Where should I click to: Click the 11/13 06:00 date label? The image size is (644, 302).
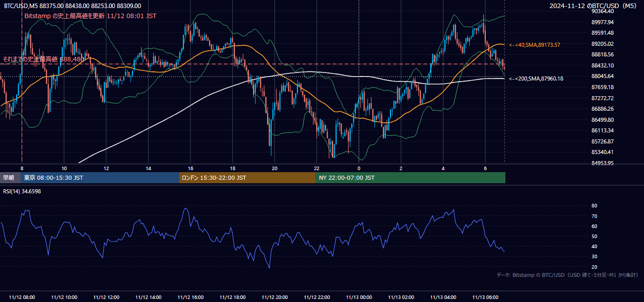point(485,297)
